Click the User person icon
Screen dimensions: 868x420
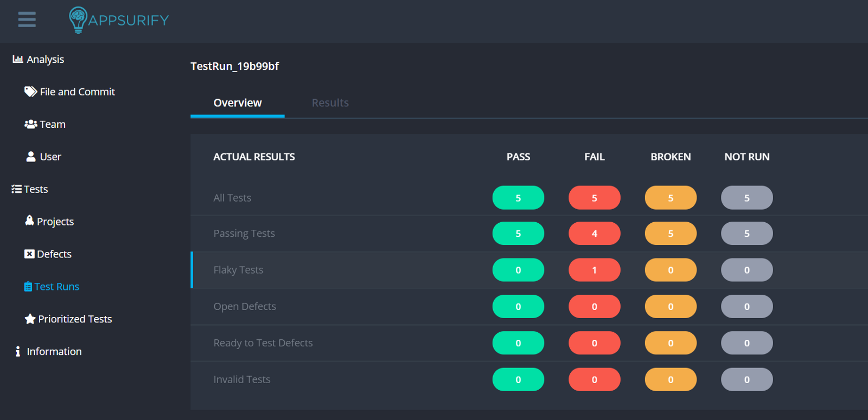[31, 157]
